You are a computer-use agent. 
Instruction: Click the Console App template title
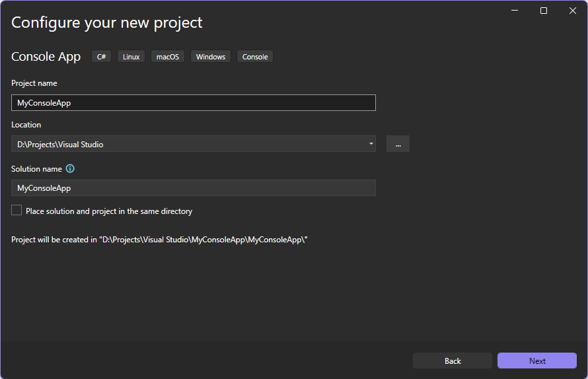click(x=46, y=57)
